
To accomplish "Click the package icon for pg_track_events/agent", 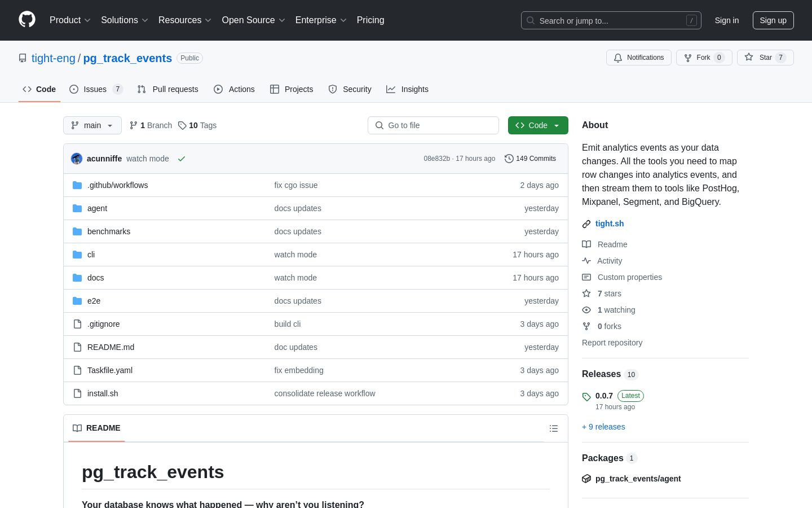I will coord(586,479).
